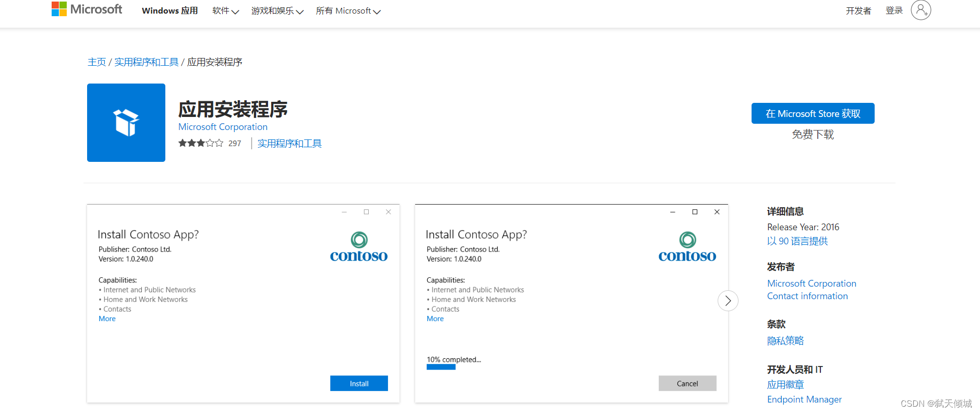This screenshot has height=413, width=980.
Task: Expand the 游戏和娱乐 dropdown menu
Action: tap(277, 11)
